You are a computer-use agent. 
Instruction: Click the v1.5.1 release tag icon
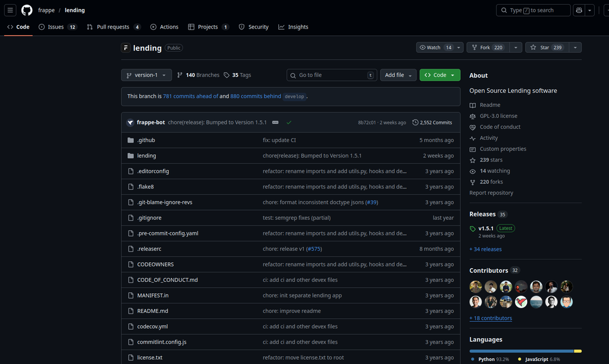pos(473,229)
